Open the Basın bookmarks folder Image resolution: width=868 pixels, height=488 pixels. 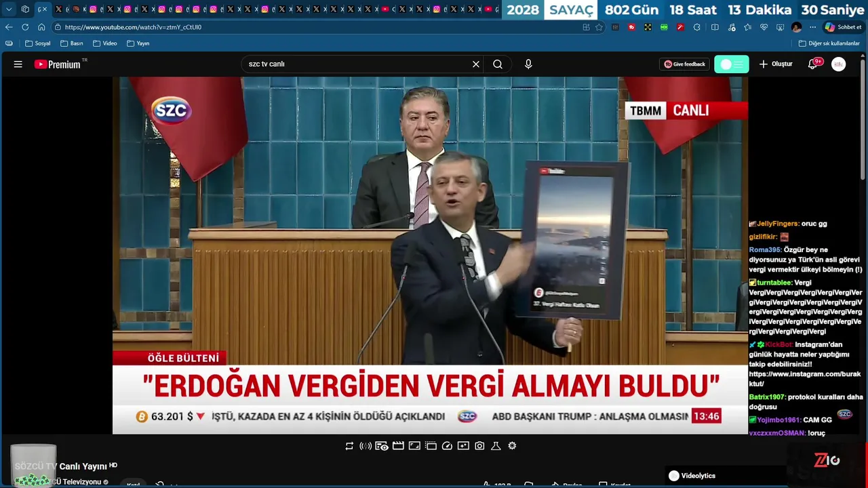pyautogui.click(x=72, y=43)
